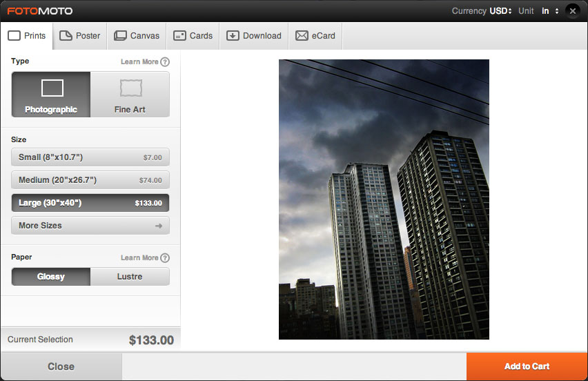Screen dimensions: 588x381
Task: Close the Fotomoto dialog with the X icon
Action: point(572,11)
